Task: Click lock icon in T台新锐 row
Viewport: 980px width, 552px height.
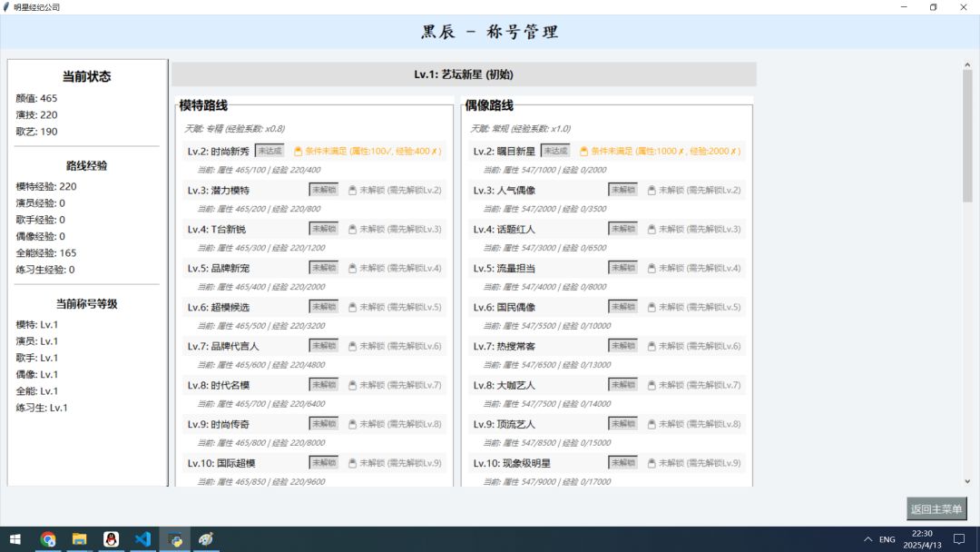Action: click(352, 229)
